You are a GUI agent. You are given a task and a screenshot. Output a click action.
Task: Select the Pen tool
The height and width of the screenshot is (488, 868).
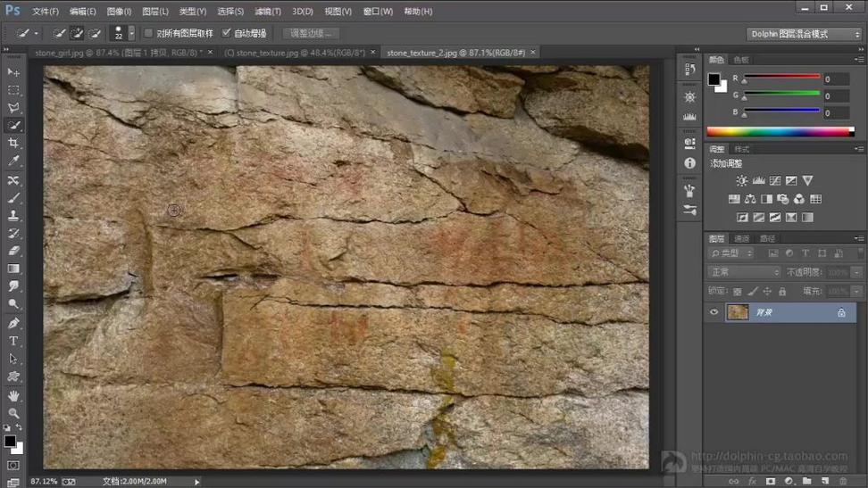point(13,323)
